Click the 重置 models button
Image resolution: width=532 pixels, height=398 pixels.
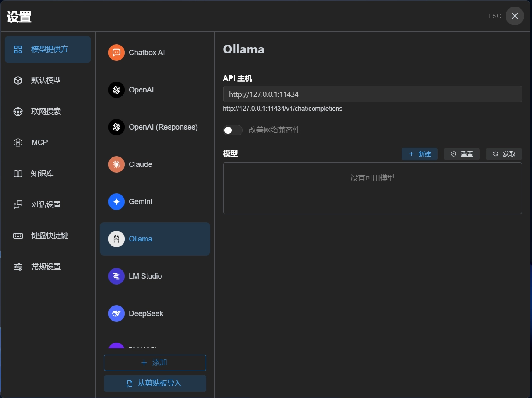462,154
